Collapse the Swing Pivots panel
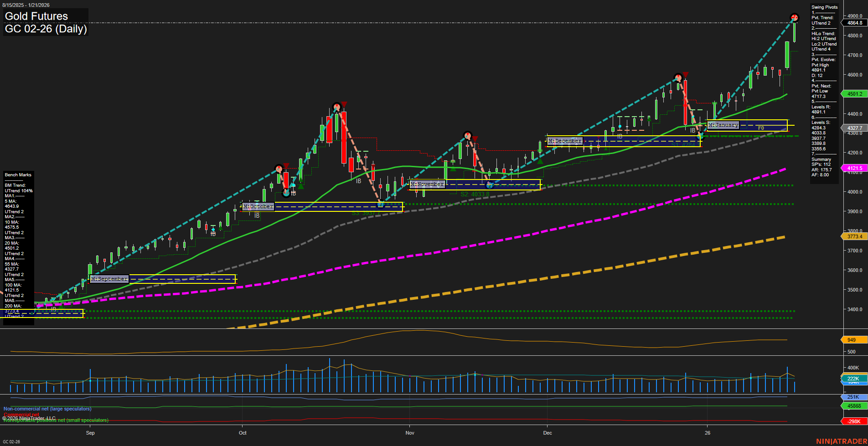 point(824,7)
